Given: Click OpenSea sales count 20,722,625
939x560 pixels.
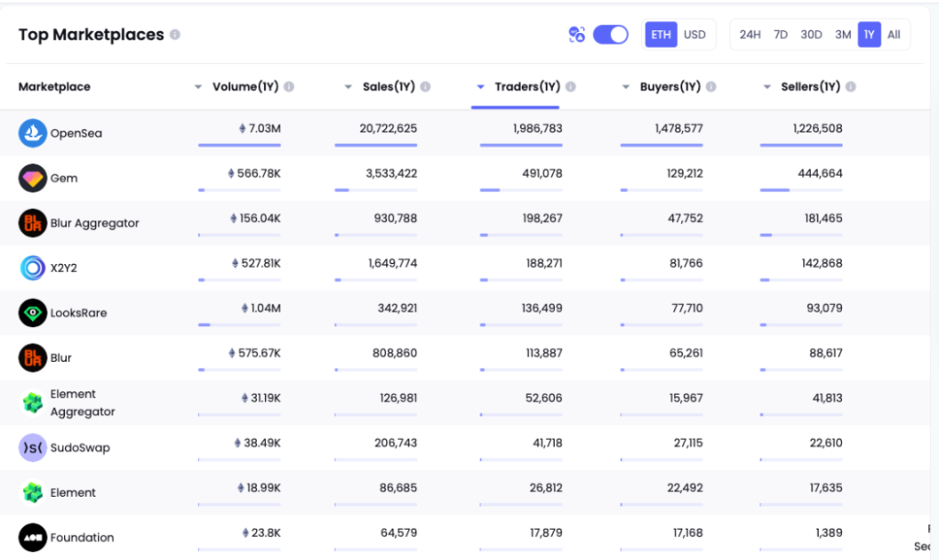Looking at the screenshot, I should [388, 128].
